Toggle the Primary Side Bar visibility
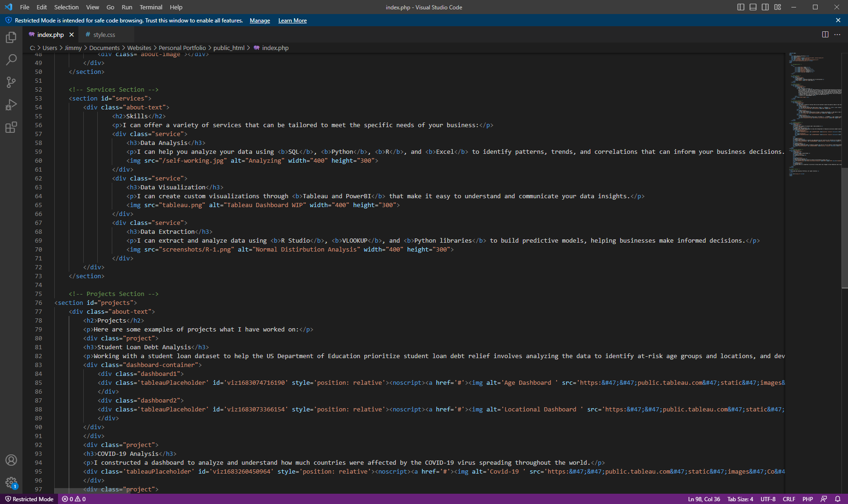 tap(740, 7)
